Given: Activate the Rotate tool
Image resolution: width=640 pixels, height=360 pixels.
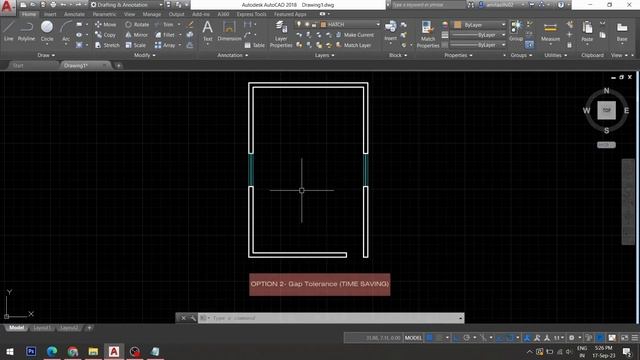Looking at the screenshot, I should point(137,24).
